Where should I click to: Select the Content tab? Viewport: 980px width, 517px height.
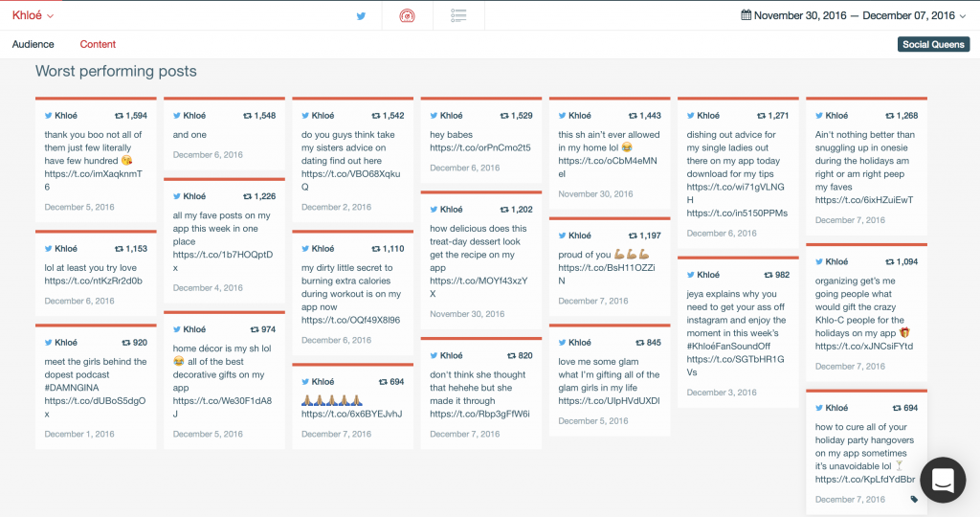[x=98, y=44]
